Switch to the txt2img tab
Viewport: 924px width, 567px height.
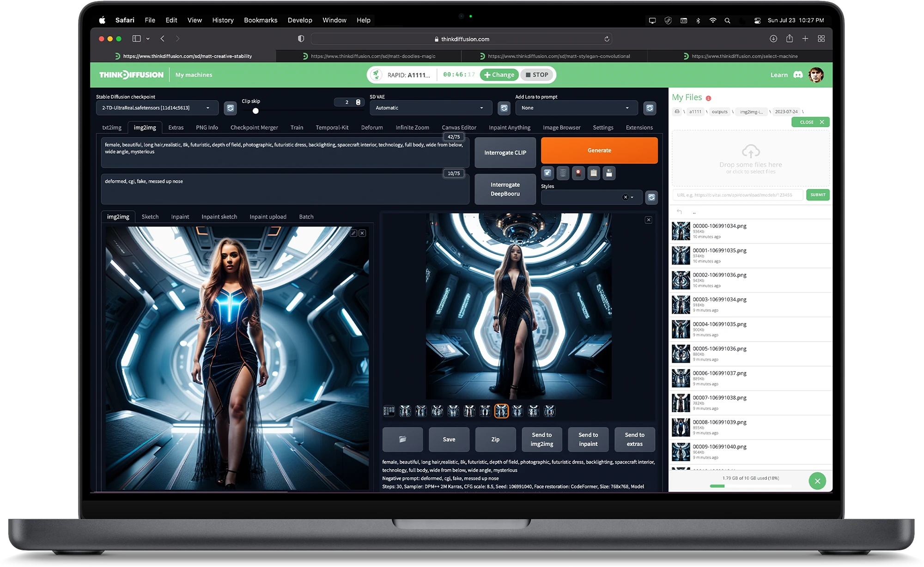[x=111, y=128]
